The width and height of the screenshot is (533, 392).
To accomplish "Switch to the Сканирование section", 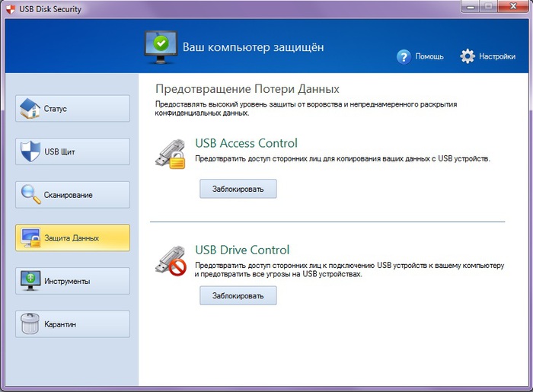I will (x=72, y=195).
